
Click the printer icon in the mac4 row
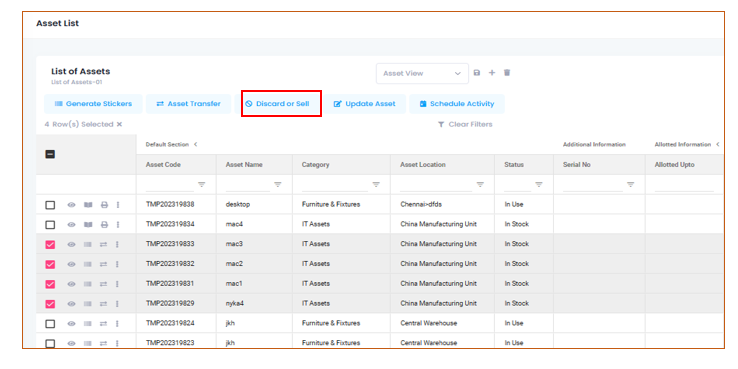pos(104,225)
